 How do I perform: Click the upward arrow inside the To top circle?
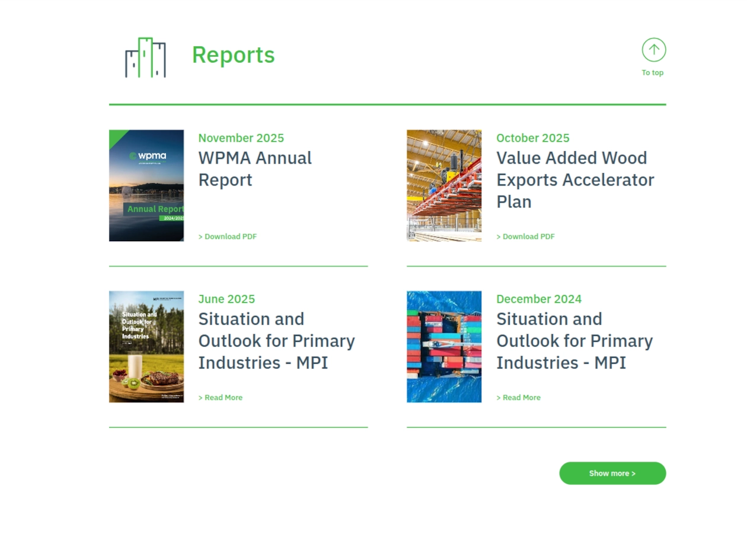click(x=653, y=50)
